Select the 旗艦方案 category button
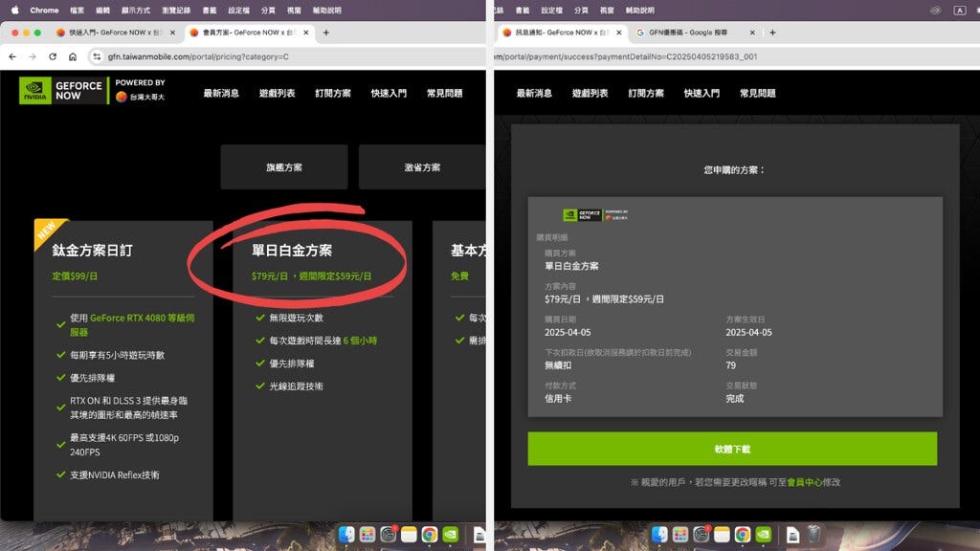 pyautogui.click(x=284, y=167)
